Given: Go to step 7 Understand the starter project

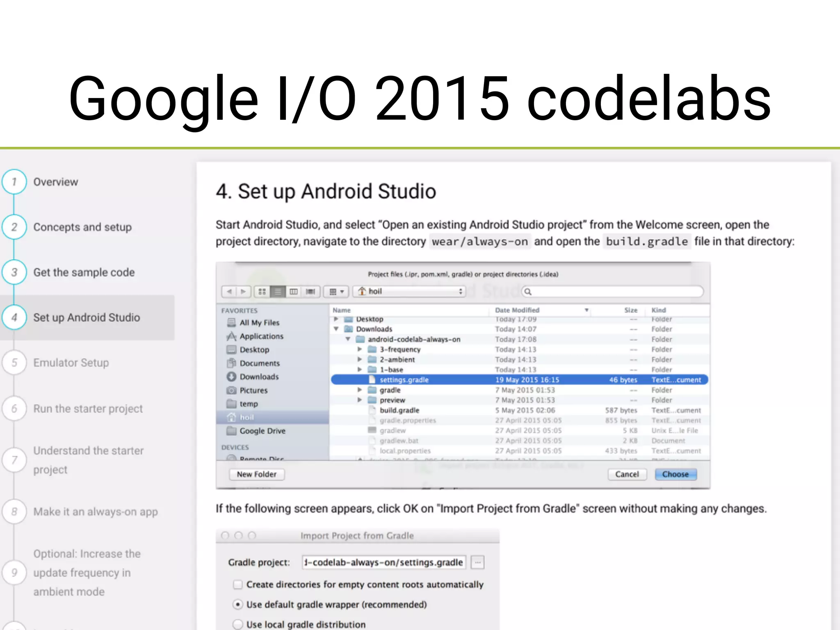Looking at the screenshot, I should pos(74,460).
